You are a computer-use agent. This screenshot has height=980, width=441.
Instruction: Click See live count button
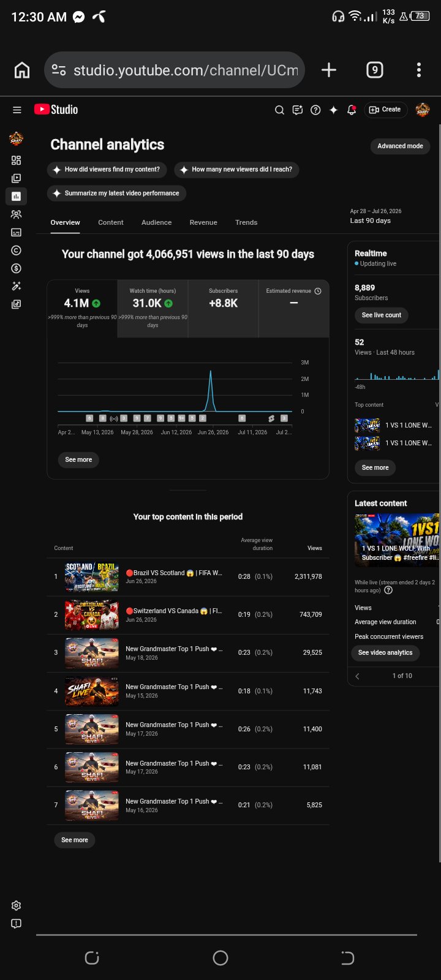382,315
